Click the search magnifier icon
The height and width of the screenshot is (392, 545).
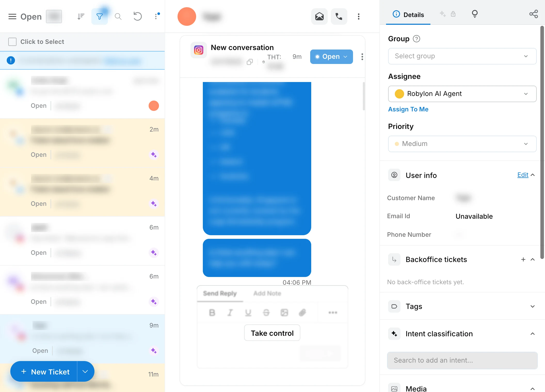pos(118,17)
